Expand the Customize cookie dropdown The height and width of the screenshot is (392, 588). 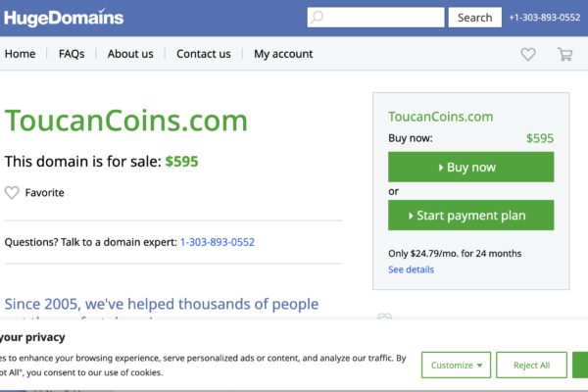click(457, 366)
